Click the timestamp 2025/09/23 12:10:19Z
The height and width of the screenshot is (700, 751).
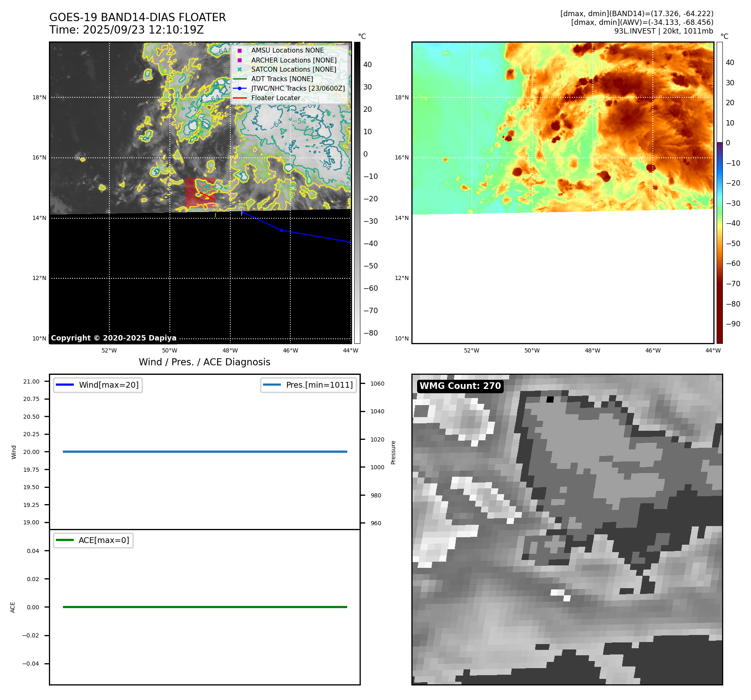pyautogui.click(x=143, y=30)
